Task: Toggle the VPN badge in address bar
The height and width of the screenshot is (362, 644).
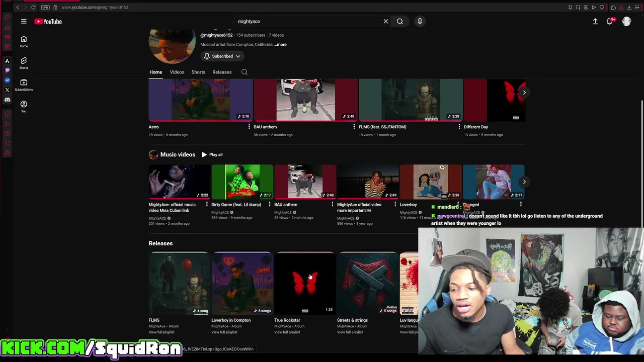Action: tap(45, 7)
